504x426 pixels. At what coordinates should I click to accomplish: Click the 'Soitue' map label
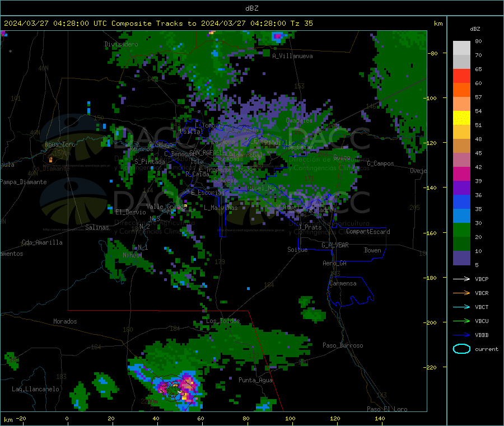pyautogui.click(x=297, y=250)
